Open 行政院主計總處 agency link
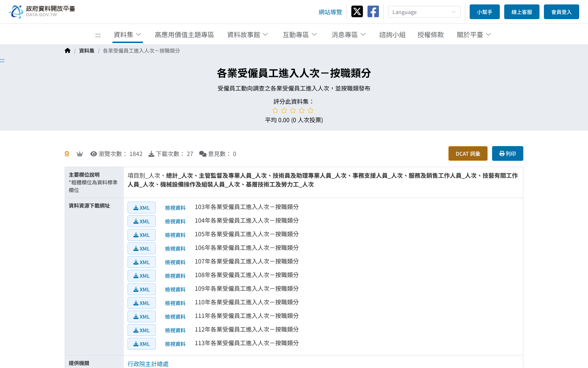Viewport: 588px width, 368px height. [x=148, y=364]
